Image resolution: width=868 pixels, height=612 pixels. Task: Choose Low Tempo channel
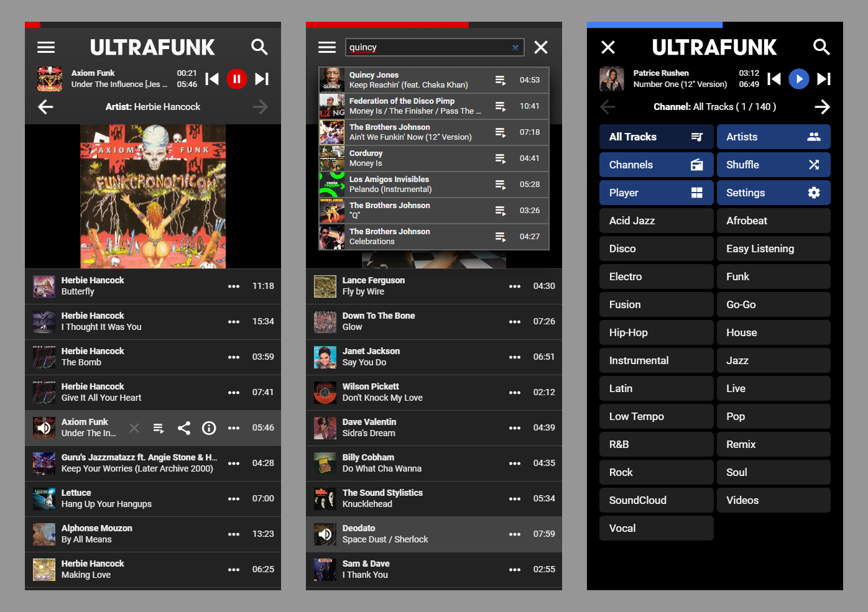(x=657, y=416)
